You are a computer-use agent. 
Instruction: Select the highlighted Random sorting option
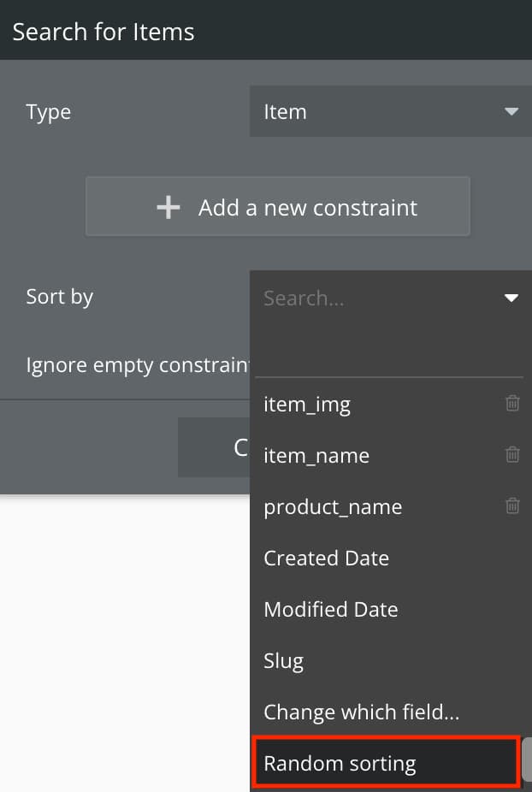[387, 763]
